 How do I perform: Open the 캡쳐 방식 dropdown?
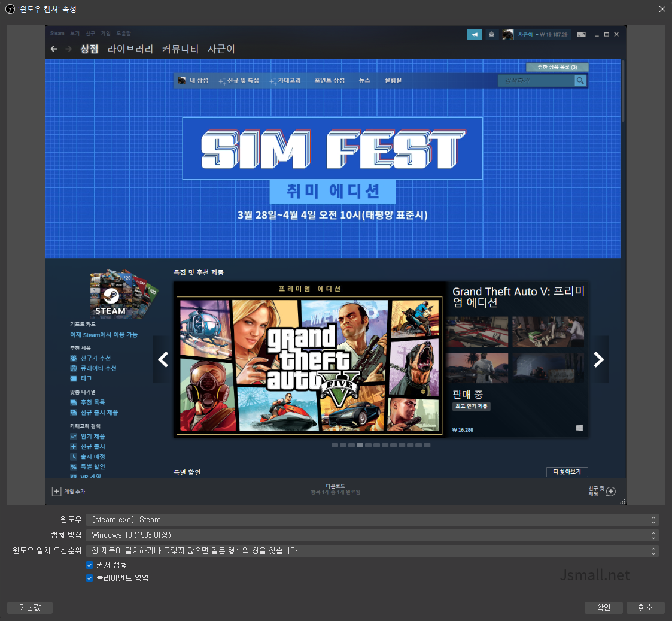(372, 535)
